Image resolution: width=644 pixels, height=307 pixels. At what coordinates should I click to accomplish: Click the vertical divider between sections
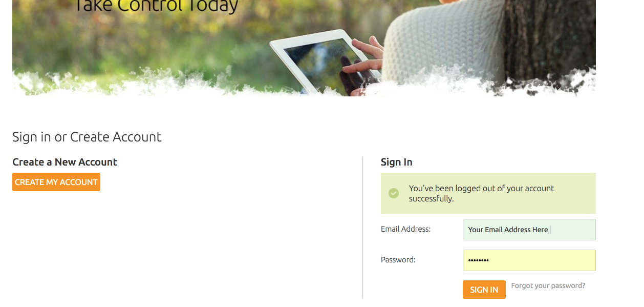362,228
